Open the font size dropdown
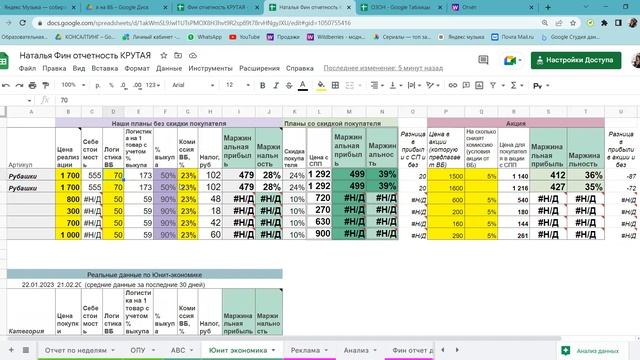The image size is (640, 360). (238, 85)
